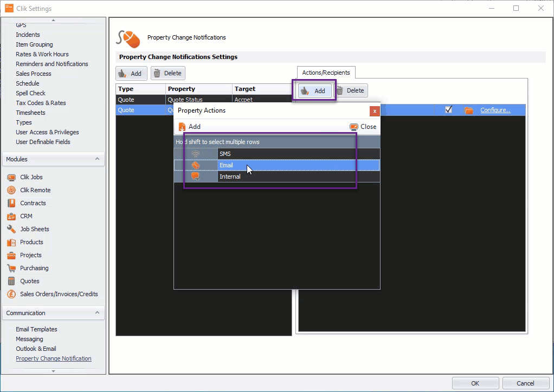Screen dimensions: 554x392
Task: Click the sidebar scroll down arrow
Action: pos(53,371)
